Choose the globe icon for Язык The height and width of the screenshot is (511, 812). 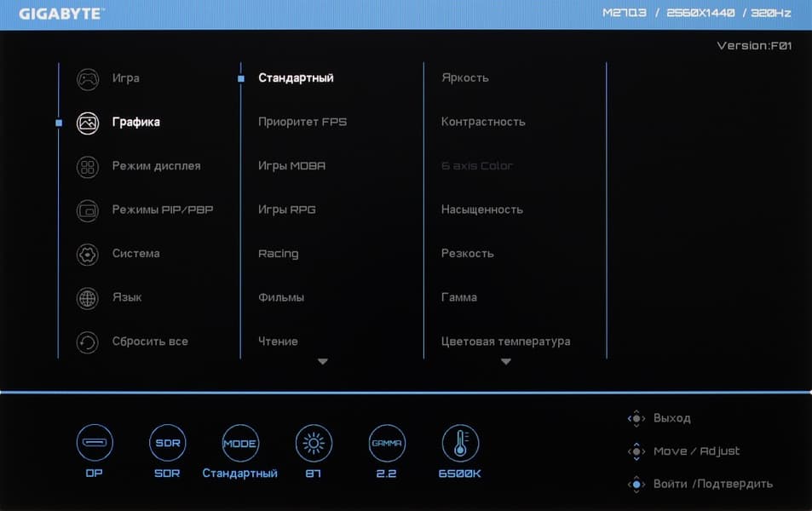tap(88, 299)
